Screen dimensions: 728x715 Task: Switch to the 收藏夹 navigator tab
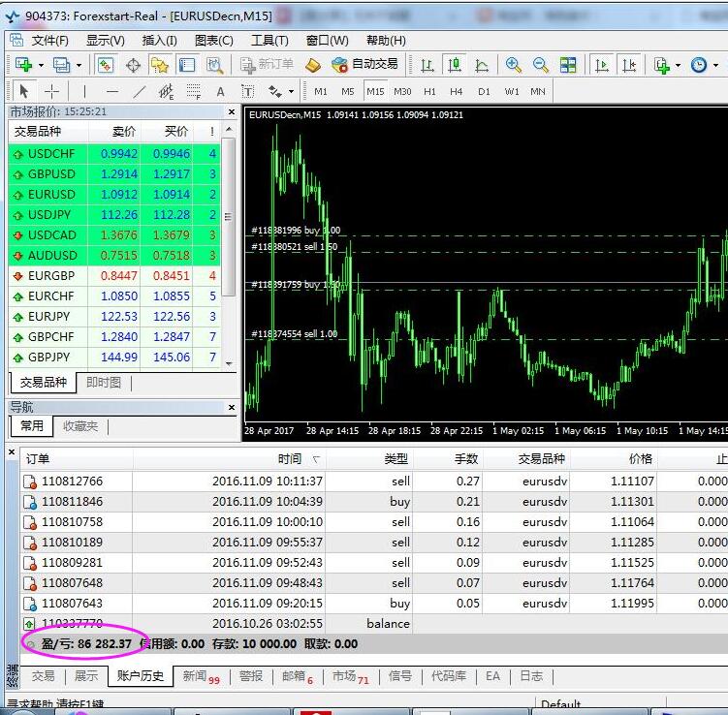tap(80, 426)
